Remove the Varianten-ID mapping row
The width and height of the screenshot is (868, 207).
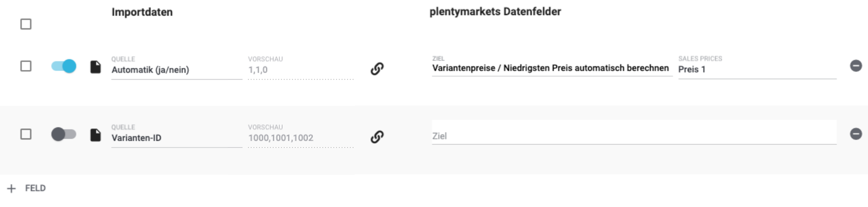[x=855, y=134]
